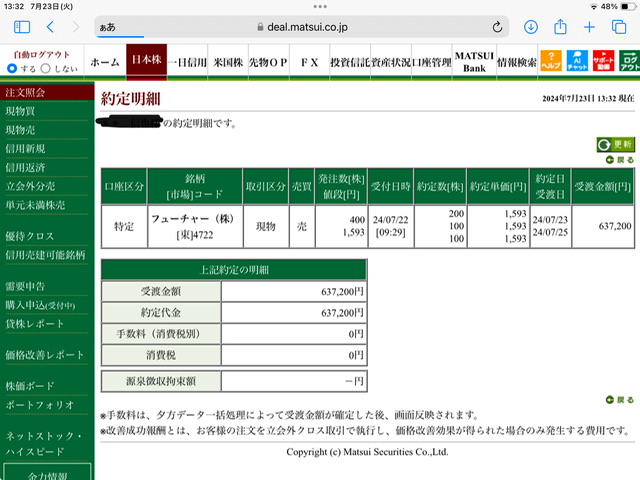Open the 資産状況 tab
The height and width of the screenshot is (480, 640).
click(391, 62)
